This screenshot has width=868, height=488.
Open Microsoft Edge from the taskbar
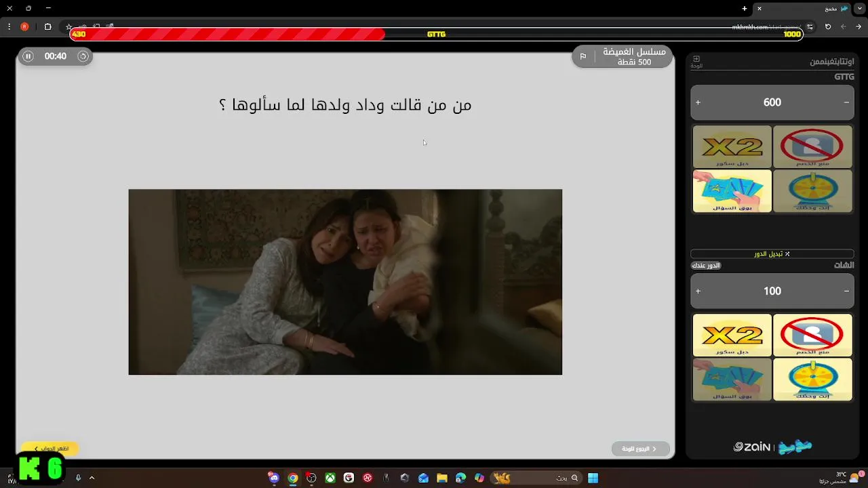(x=461, y=478)
